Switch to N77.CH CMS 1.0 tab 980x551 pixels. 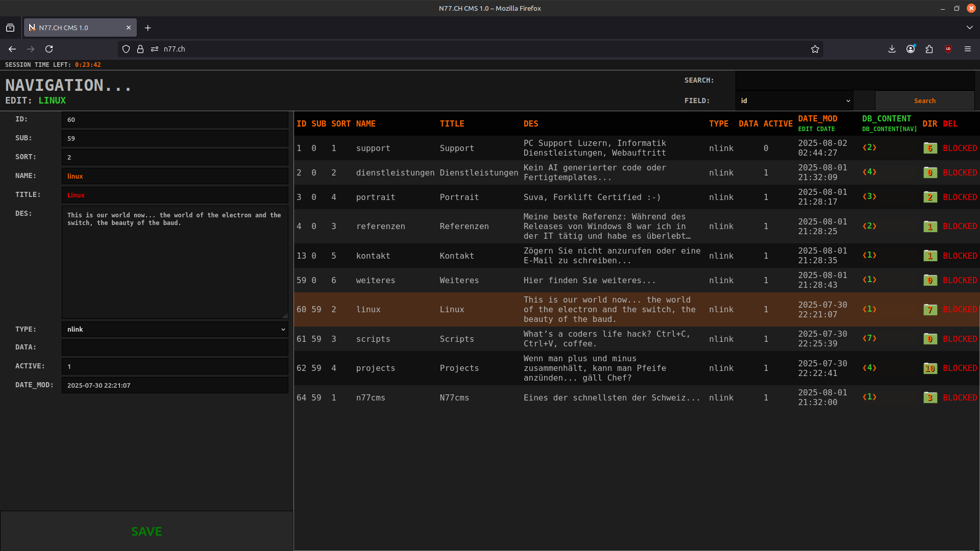(77, 28)
